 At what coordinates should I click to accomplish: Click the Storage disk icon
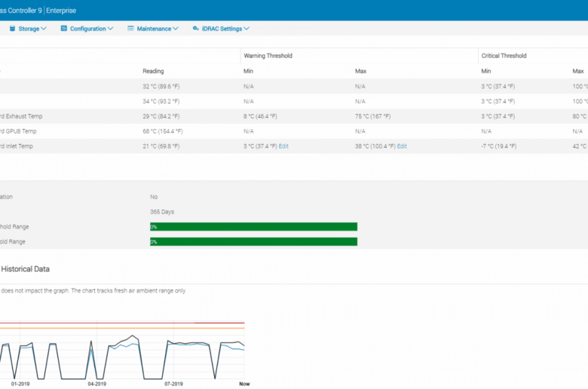click(12, 29)
